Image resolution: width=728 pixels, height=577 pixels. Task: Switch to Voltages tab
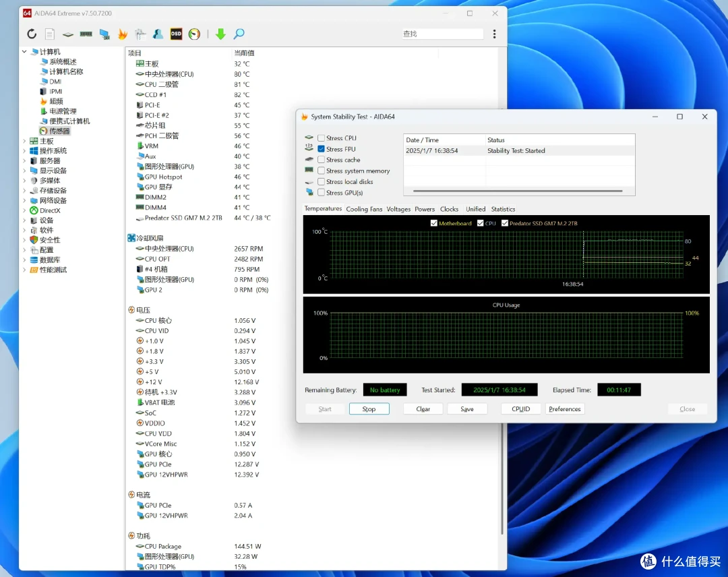click(398, 210)
